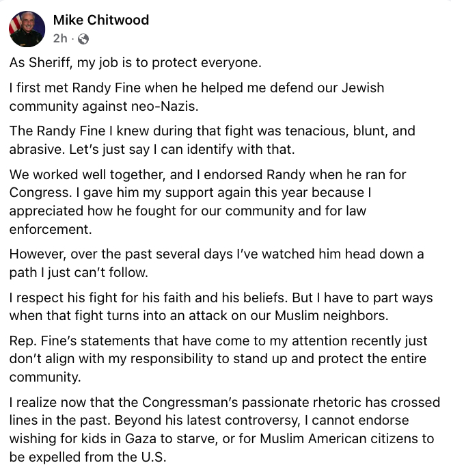
Task: Click the paragraph starting "However, over the past"
Action: point(216,263)
